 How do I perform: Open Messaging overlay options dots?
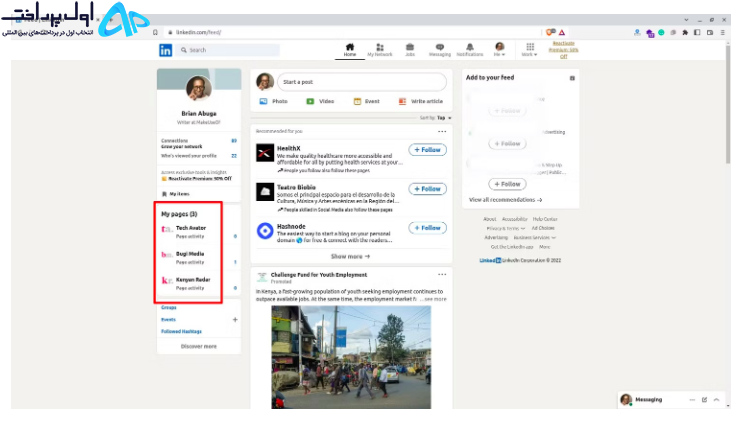[x=692, y=400]
